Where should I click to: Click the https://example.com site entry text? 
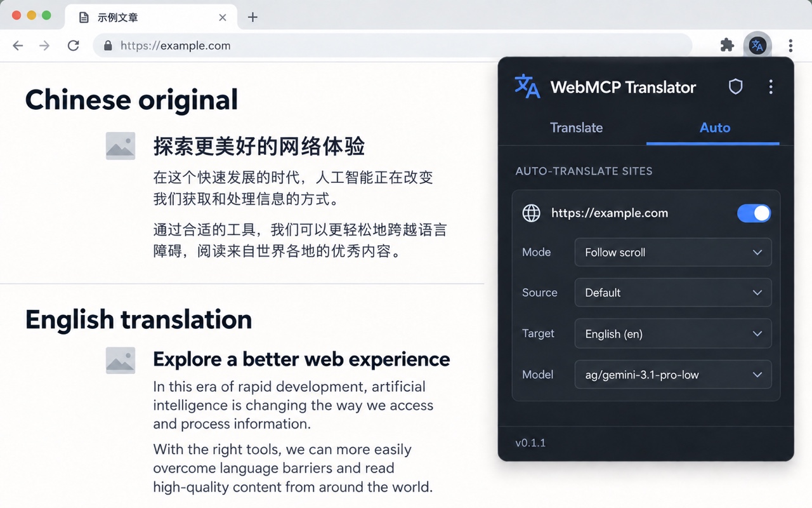click(610, 213)
